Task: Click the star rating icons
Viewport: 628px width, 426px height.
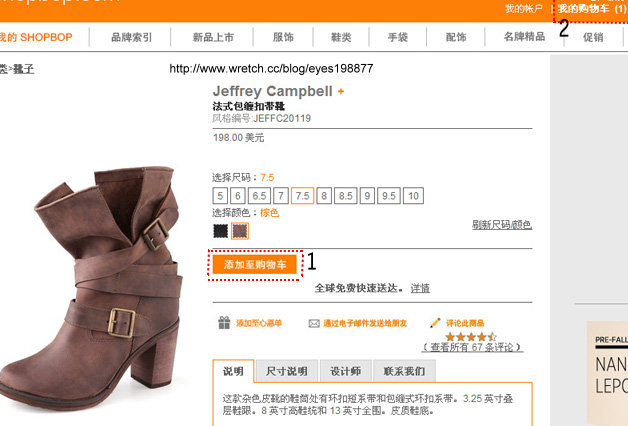Action: tap(471, 337)
